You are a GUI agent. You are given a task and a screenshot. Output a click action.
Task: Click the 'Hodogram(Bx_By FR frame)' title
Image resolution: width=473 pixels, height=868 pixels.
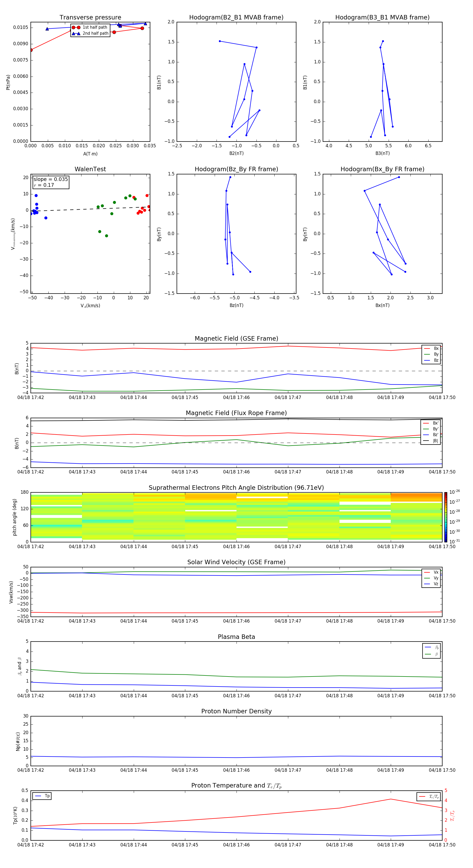(x=382, y=169)
